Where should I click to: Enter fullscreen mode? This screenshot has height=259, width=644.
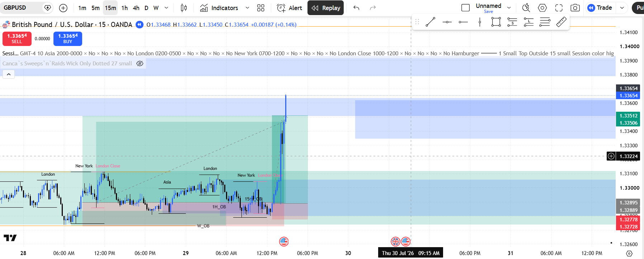(559, 8)
